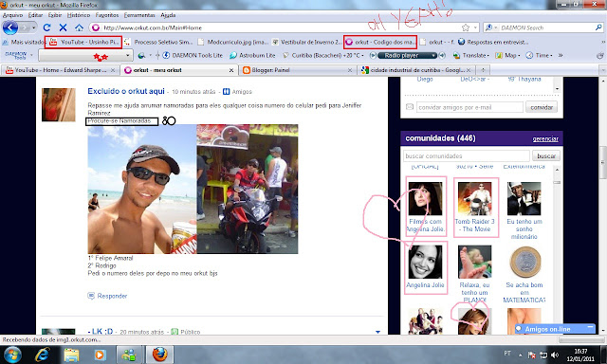Open Windows Media Player from taskbar
This screenshot has width=607, height=364.
click(x=101, y=355)
